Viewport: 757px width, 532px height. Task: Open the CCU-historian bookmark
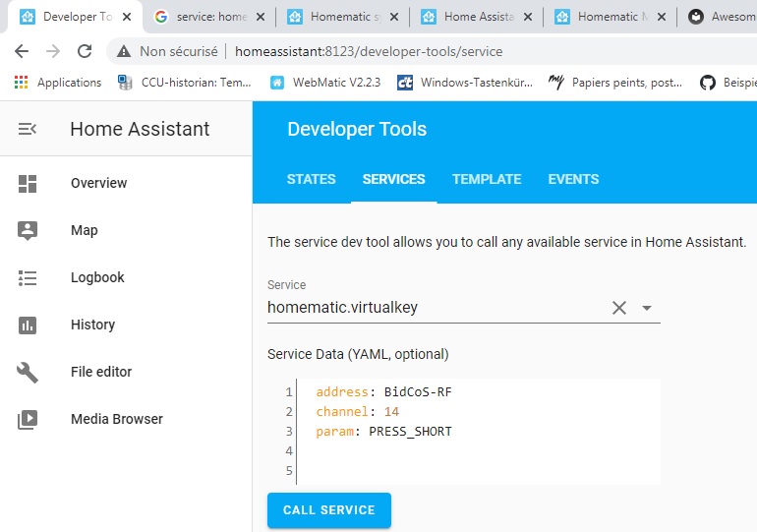[185, 83]
